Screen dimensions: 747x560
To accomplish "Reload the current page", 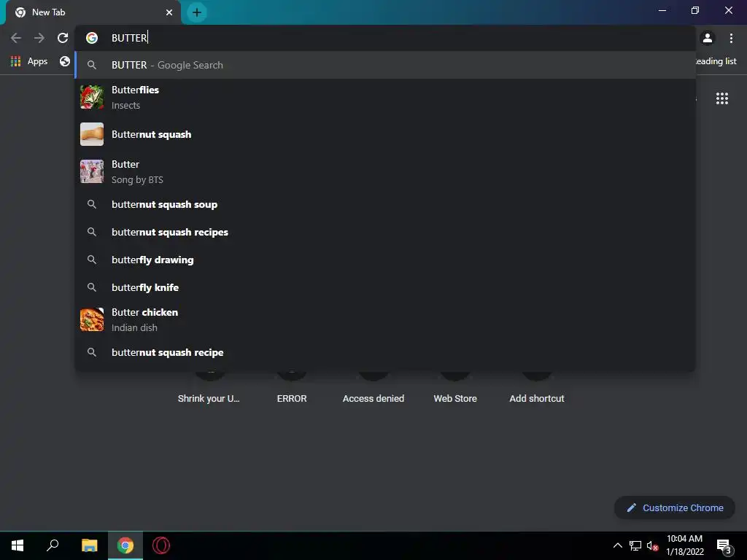I will click(63, 38).
